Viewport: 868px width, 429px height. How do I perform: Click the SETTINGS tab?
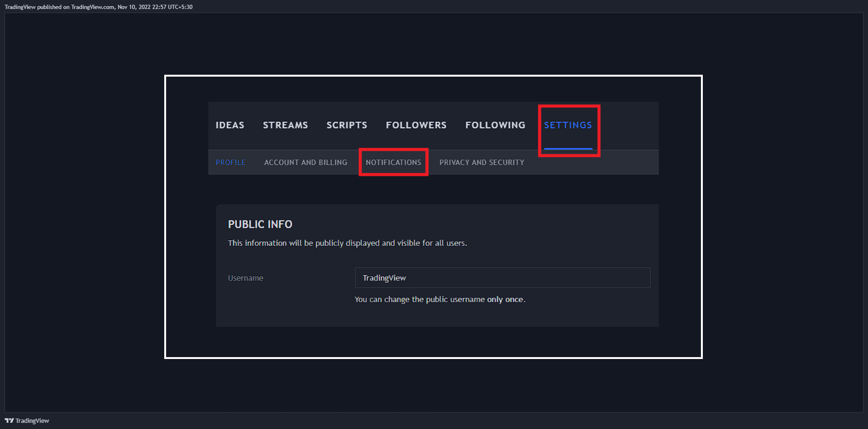(568, 125)
